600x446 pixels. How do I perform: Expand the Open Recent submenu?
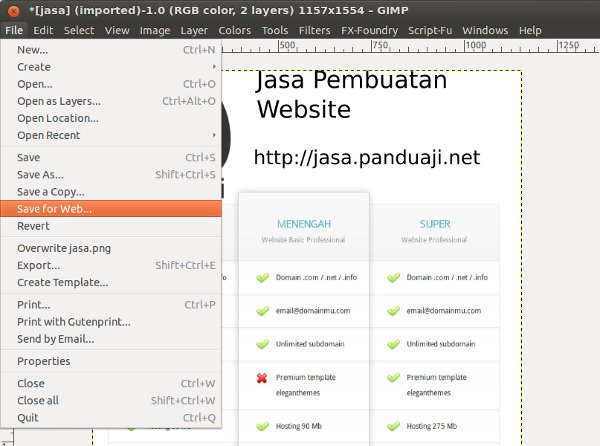[111, 135]
